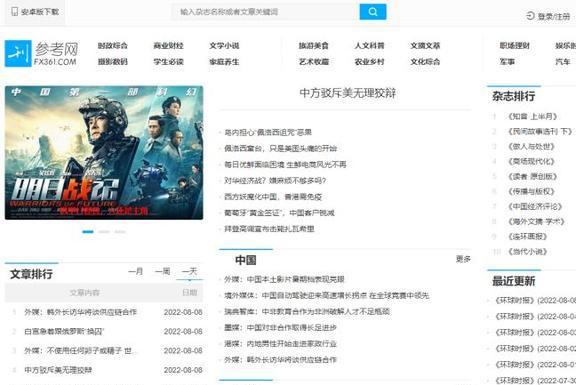Open the 商业财经 category

(x=168, y=46)
